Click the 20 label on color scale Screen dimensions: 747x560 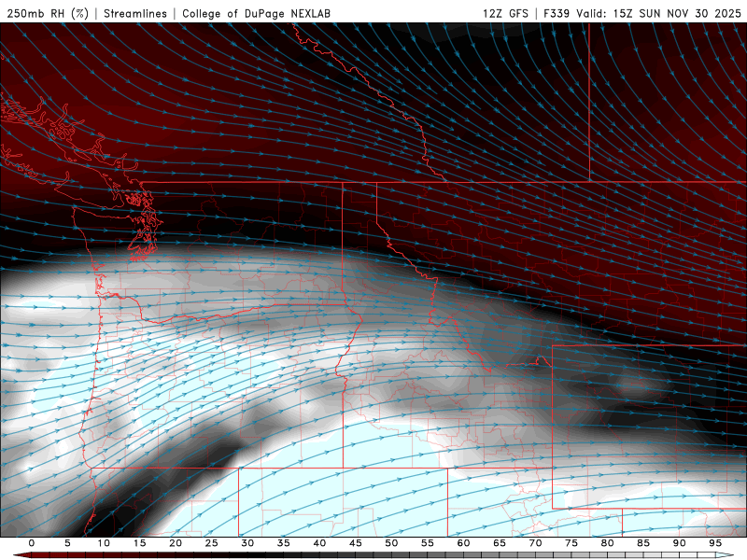[x=176, y=543]
